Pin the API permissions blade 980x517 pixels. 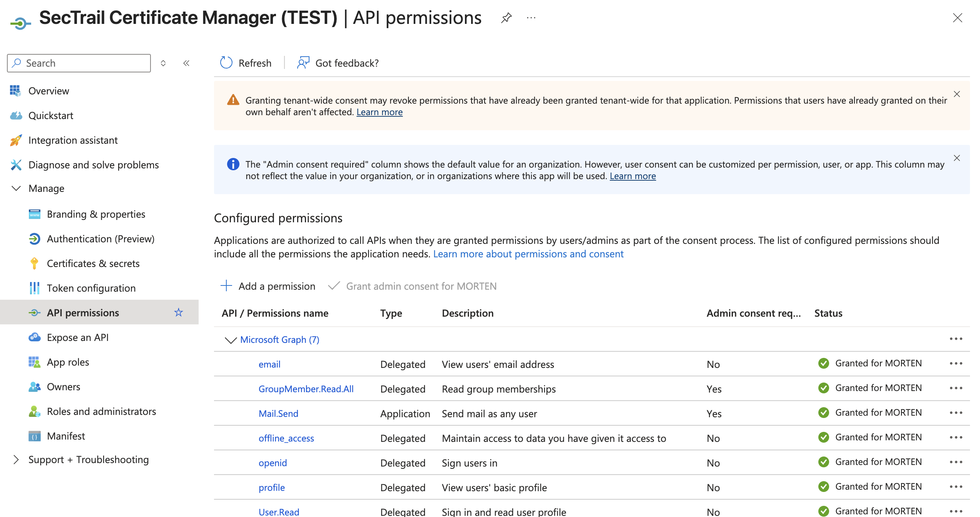[506, 18]
